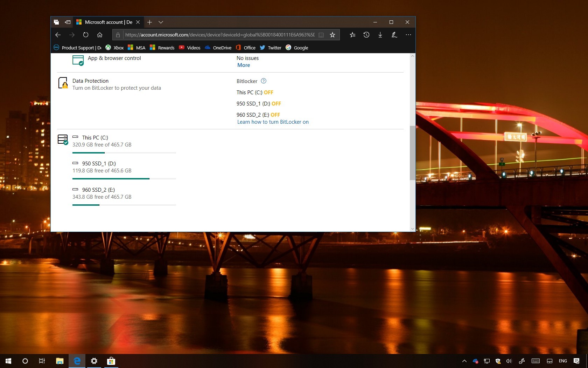Image resolution: width=588 pixels, height=368 pixels.
Task: Click text '950 SSD_1 (D:) OFF'
Action: point(259,104)
